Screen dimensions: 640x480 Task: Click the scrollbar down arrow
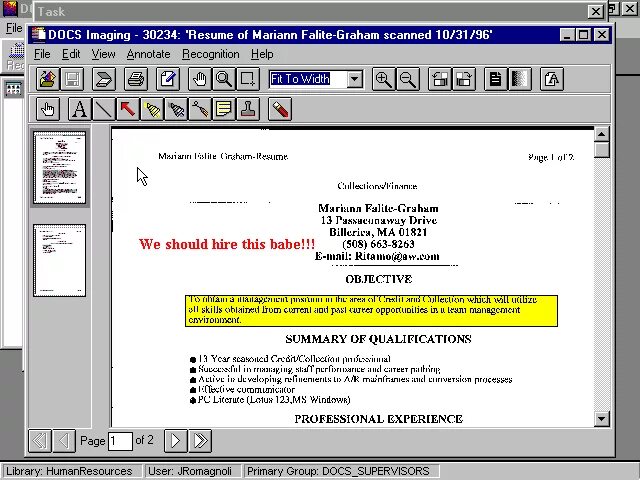coord(602,418)
